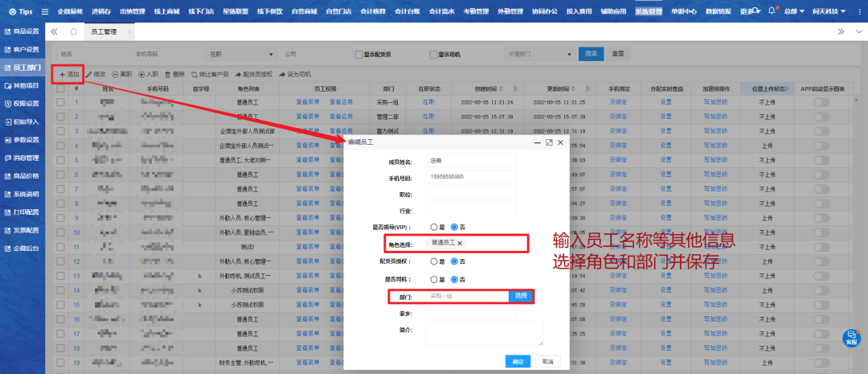Open the 客服 customer service chat icon
This screenshot has height=374, width=868.
[x=850, y=338]
